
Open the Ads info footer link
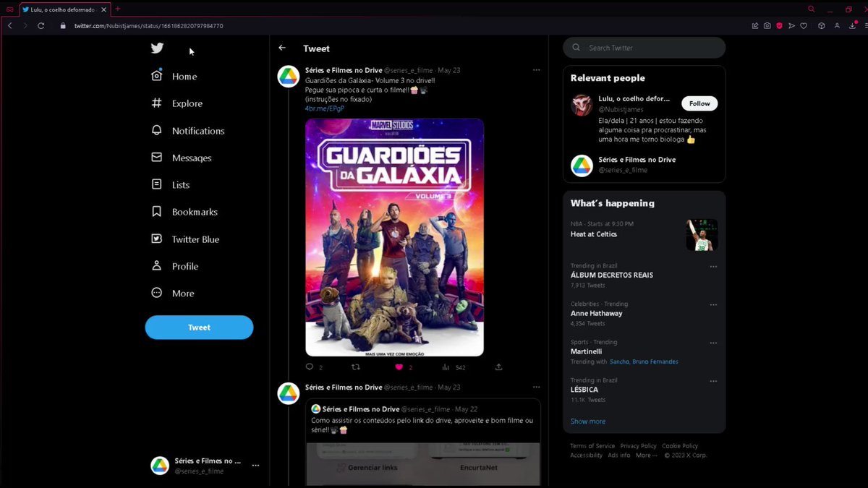pyautogui.click(x=618, y=455)
